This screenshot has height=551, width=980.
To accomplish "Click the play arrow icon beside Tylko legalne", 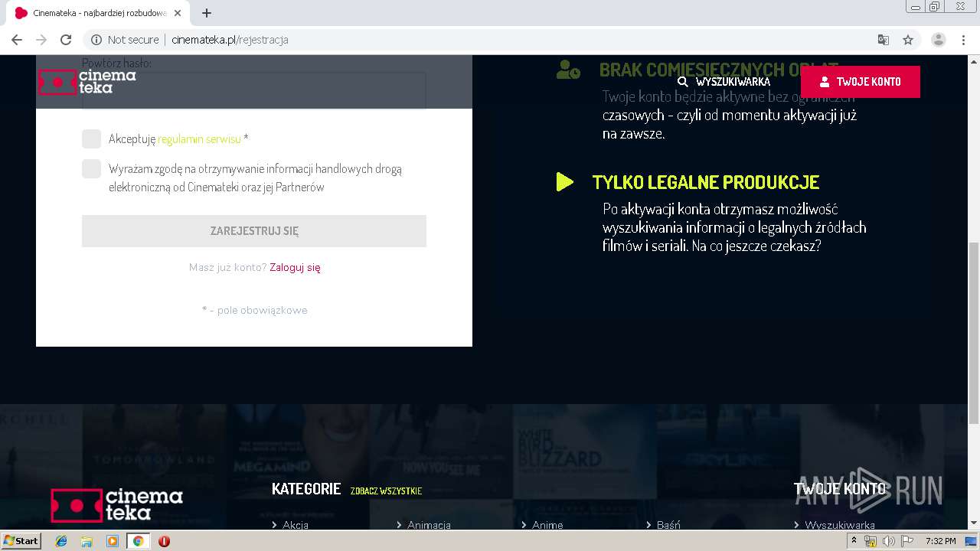I will point(565,182).
